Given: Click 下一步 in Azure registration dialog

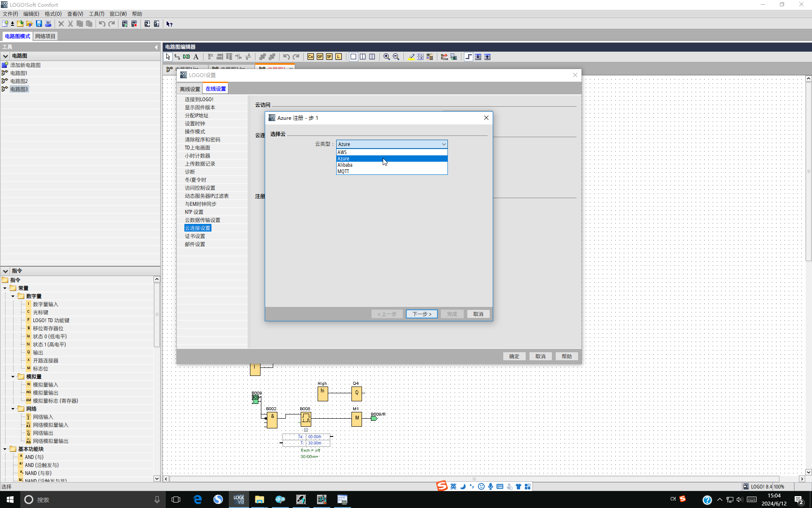Looking at the screenshot, I should pyautogui.click(x=422, y=314).
